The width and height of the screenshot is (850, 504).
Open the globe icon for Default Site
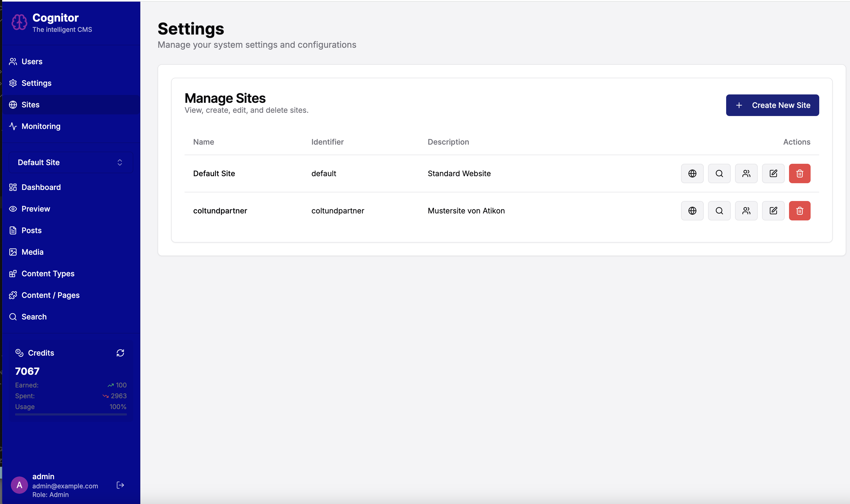692,173
